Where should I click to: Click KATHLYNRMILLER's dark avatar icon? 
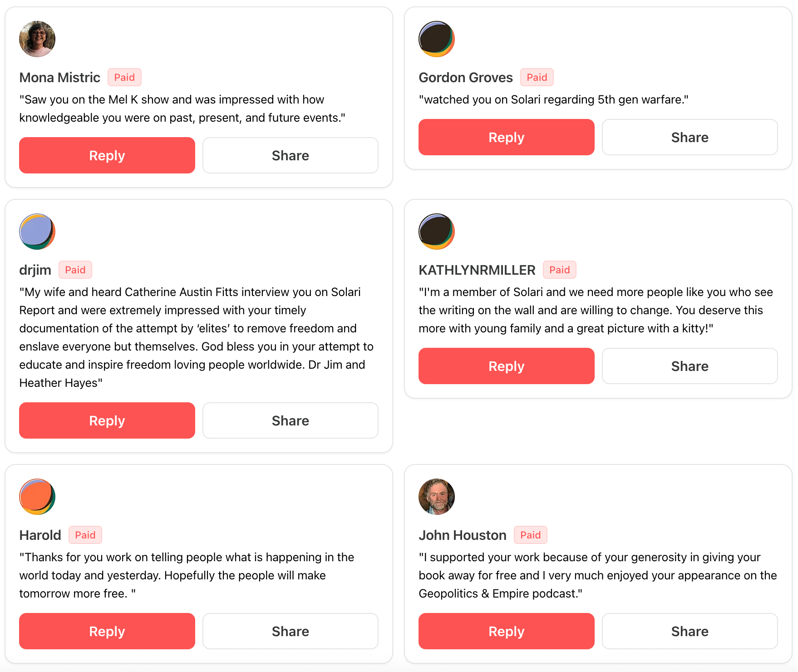tap(436, 232)
